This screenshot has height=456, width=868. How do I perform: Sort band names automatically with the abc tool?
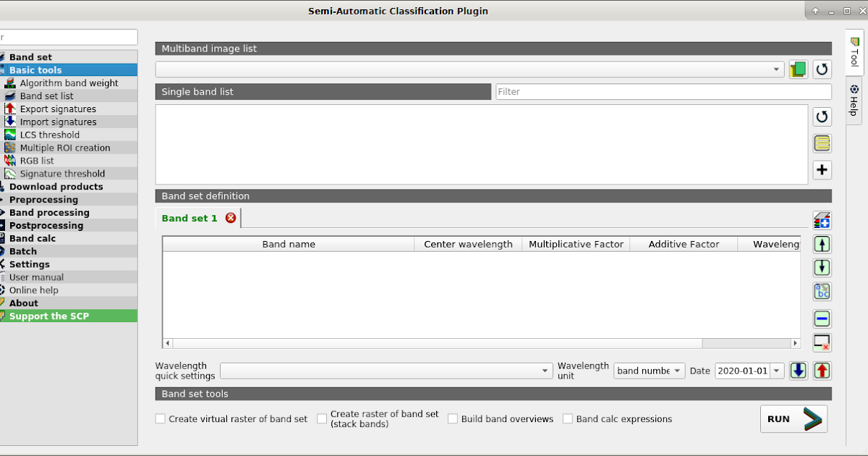(x=822, y=292)
